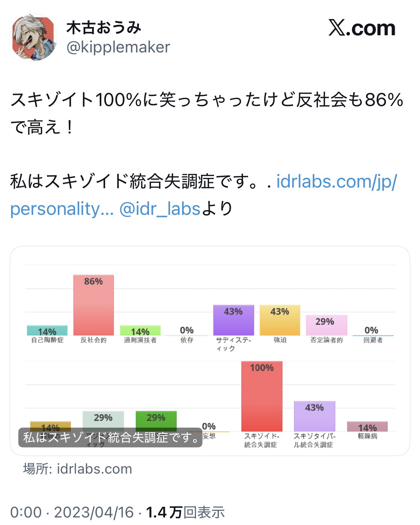Image resolution: width=420 pixels, height=525 pixels.
Task: Click the 木古おうみ profile avatar
Action: click(34, 37)
